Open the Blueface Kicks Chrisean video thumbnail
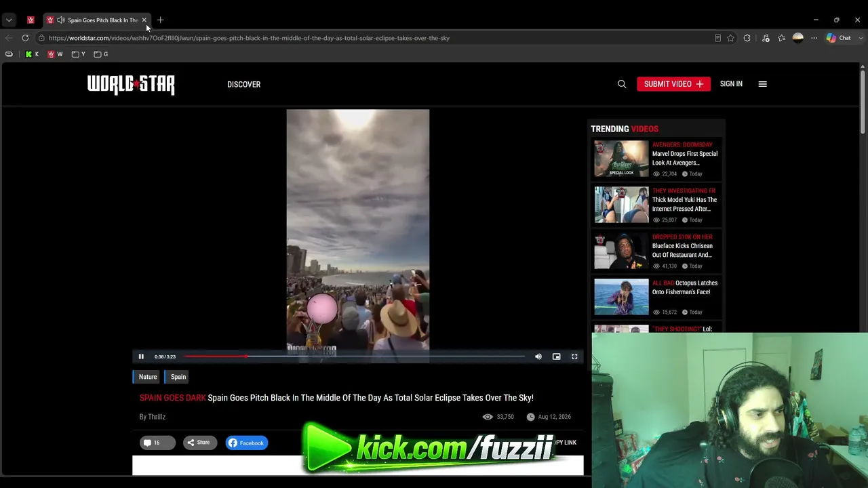The width and height of the screenshot is (868, 488). click(x=621, y=251)
